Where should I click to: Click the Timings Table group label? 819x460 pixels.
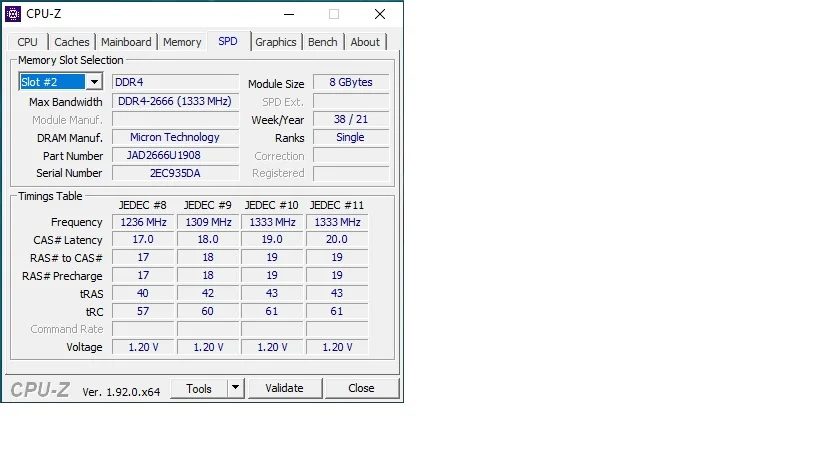[x=50, y=196]
